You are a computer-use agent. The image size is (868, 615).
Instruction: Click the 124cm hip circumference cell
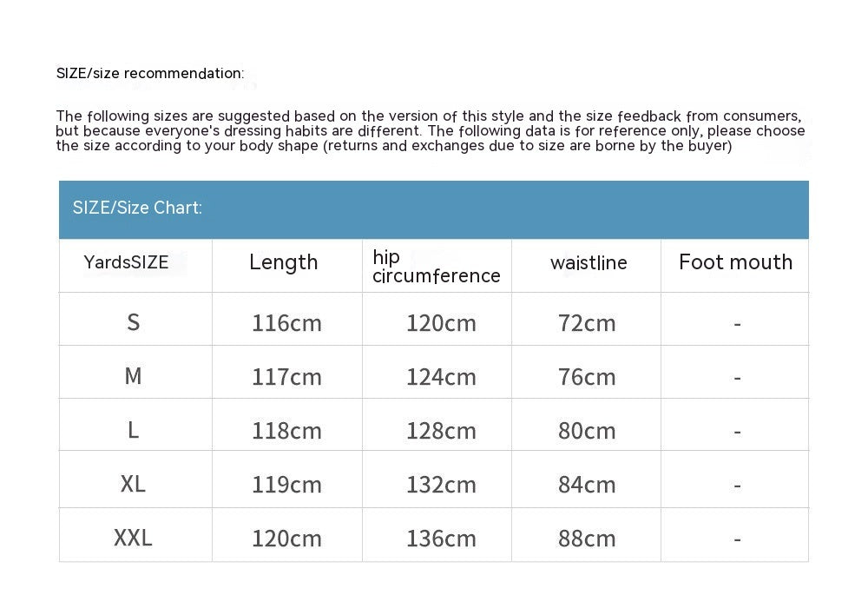pos(441,377)
